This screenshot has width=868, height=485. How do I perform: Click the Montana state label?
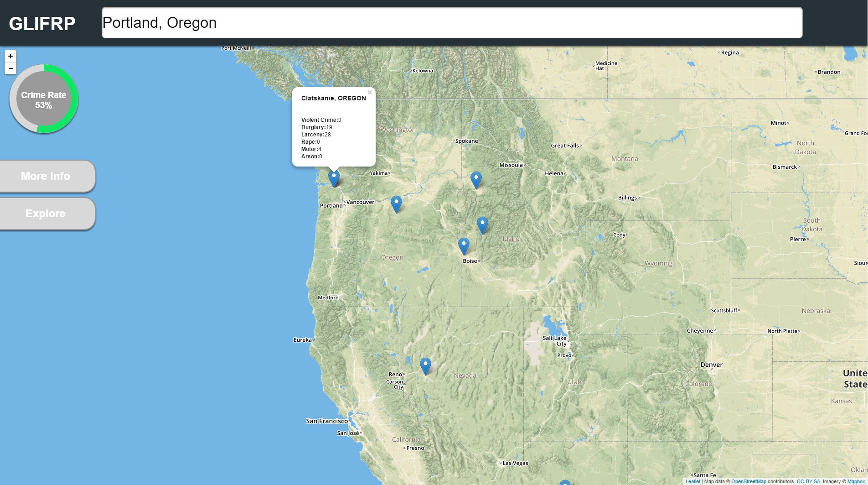(625, 159)
